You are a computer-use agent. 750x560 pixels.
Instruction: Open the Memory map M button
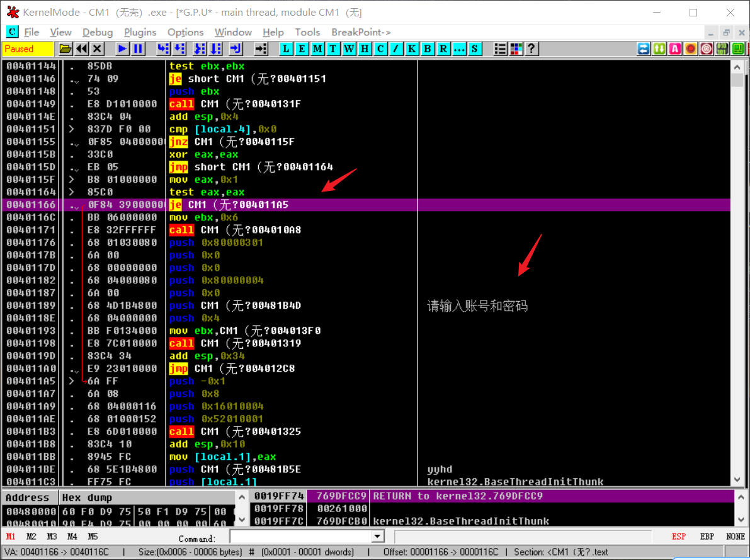317,49
